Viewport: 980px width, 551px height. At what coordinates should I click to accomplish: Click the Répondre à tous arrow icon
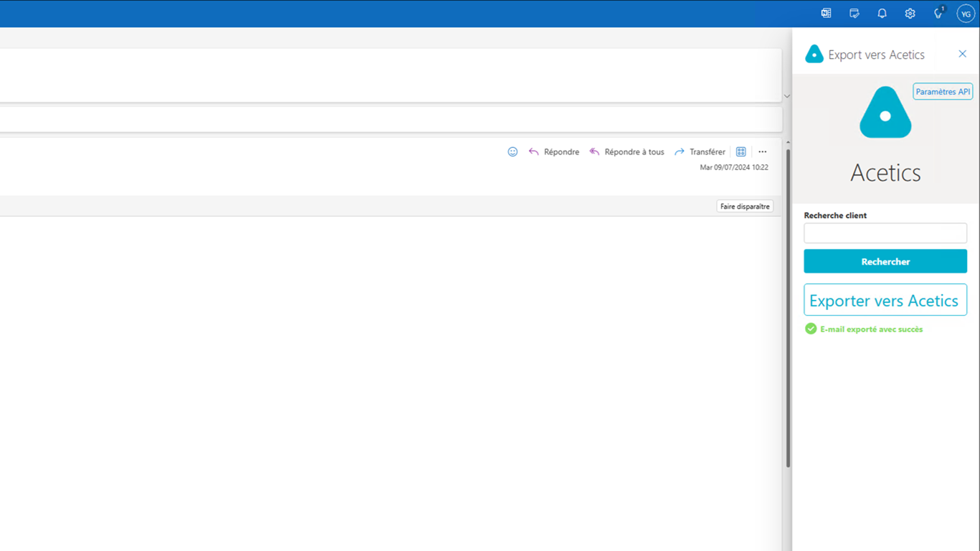tap(595, 152)
